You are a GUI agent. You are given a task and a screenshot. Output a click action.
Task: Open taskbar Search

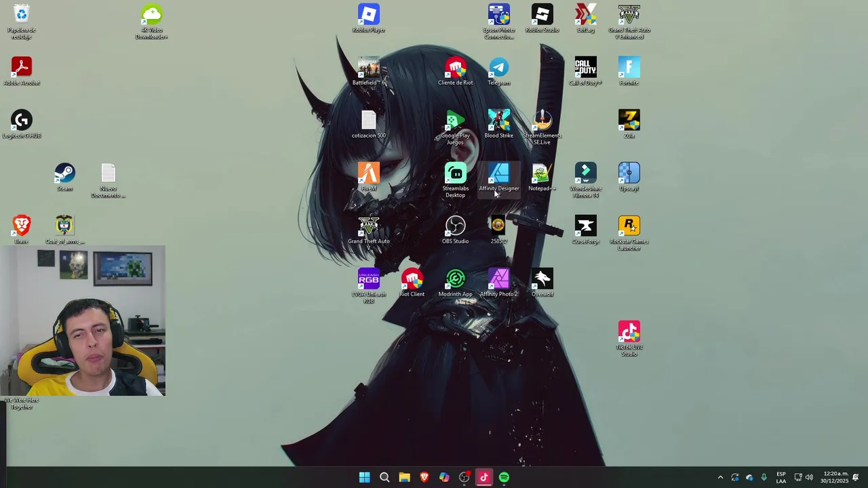[384, 477]
